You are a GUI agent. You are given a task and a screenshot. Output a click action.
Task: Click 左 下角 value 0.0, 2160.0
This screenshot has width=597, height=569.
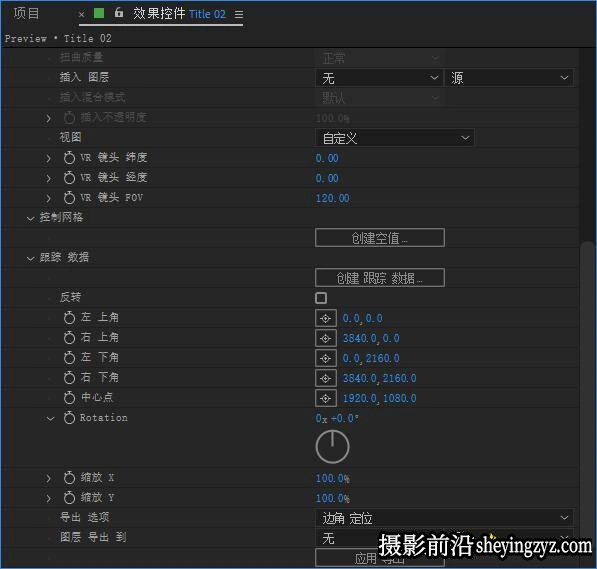tap(371, 358)
